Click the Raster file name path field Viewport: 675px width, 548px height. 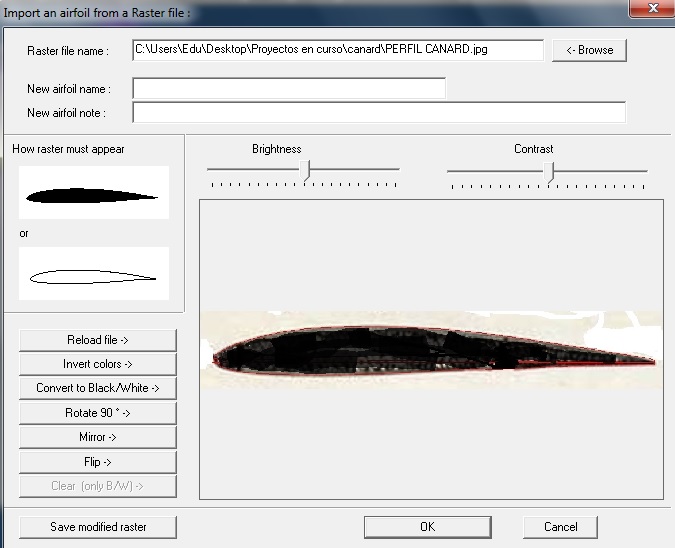[337, 50]
